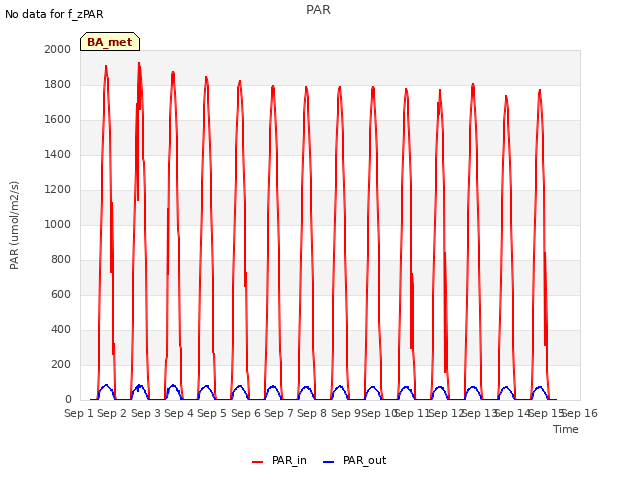640x480 pixels.
Task: Toggle the PAR_out legend entry
Action: [354, 460]
